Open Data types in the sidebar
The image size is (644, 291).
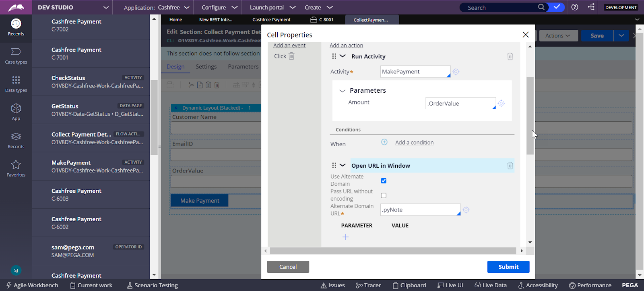click(16, 84)
